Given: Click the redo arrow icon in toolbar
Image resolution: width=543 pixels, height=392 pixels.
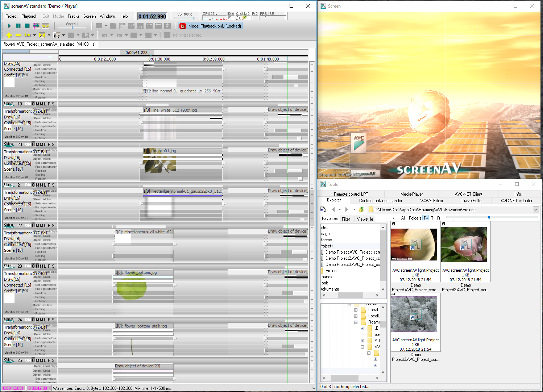Looking at the screenshot, I should 119,35.
